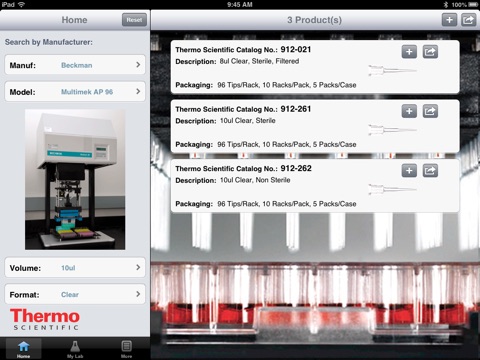Add product 912-262 using its plus icon
Screen dimensions: 480x360
[x=409, y=171]
